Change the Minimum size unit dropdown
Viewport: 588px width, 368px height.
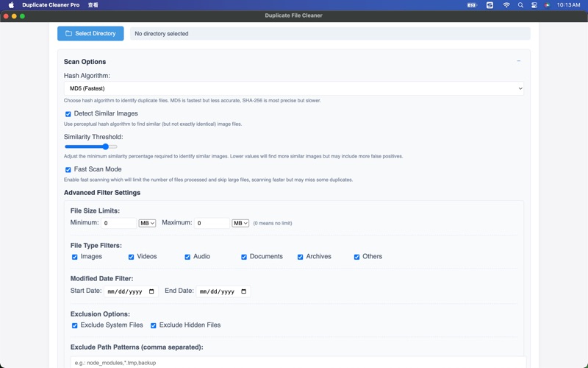[x=147, y=223]
